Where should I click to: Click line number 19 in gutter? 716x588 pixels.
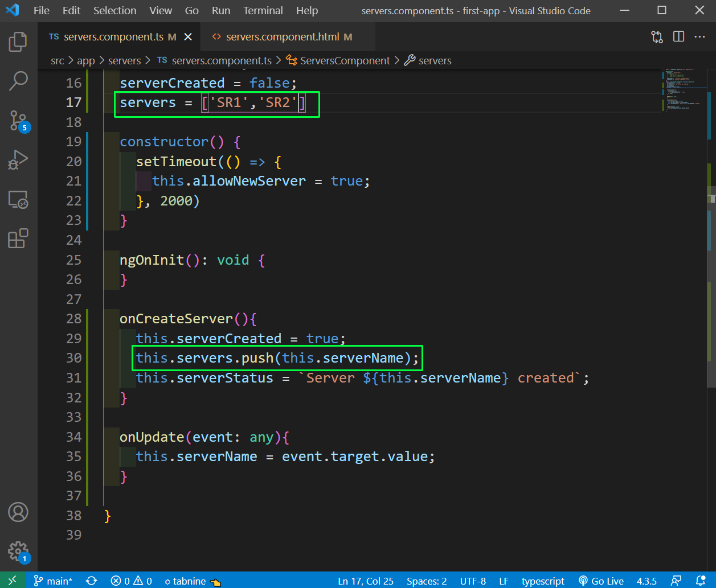pyautogui.click(x=74, y=142)
